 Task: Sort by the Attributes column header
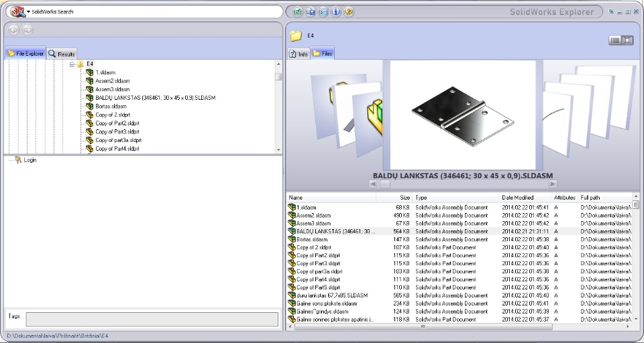point(564,198)
